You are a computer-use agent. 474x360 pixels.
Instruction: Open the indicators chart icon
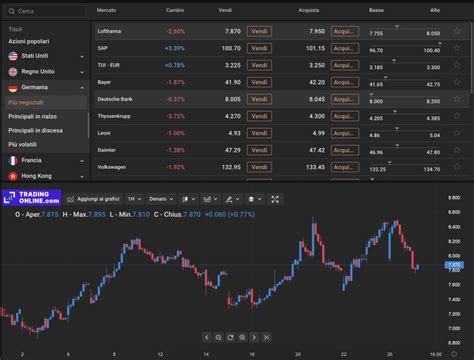click(210, 199)
